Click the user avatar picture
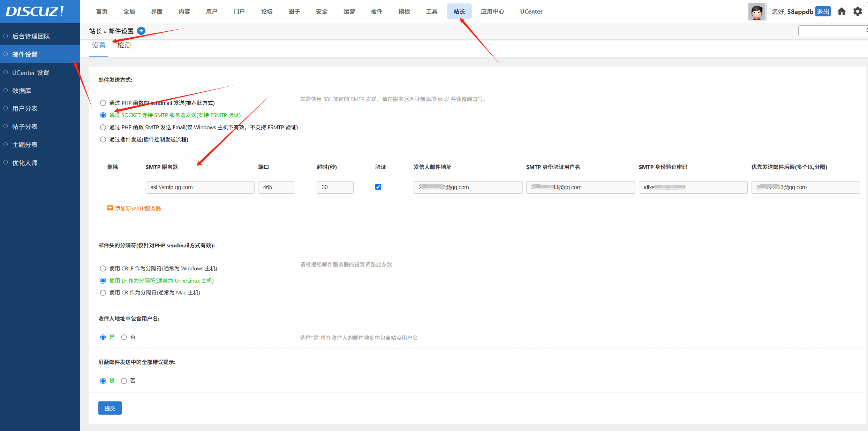Image resolution: width=868 pixels, height=431 pixels. point(757,11)
